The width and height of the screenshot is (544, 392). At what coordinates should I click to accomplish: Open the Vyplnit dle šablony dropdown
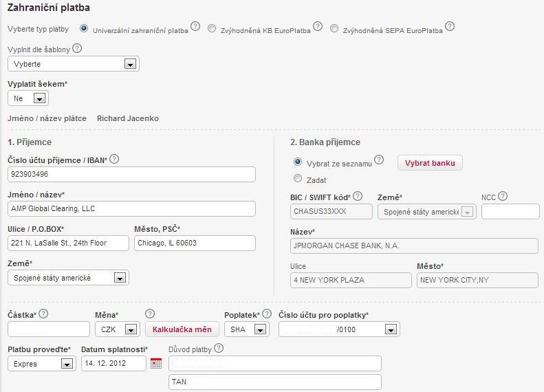point(130,64)
